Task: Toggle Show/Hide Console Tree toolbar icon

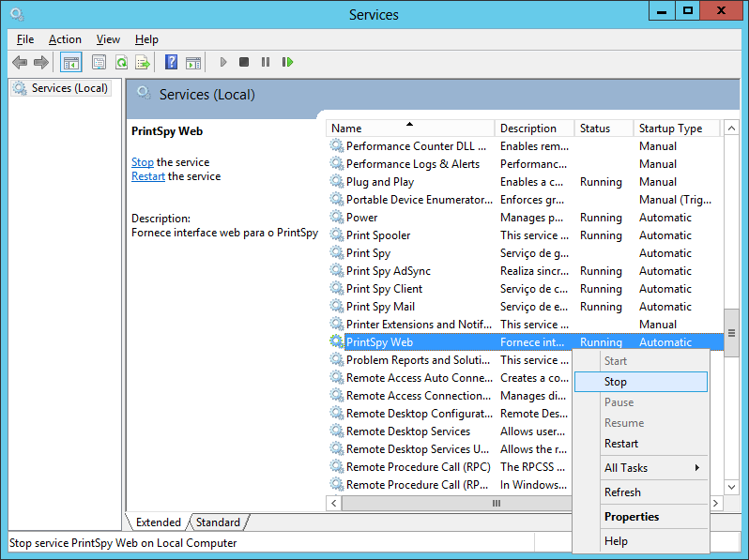Action: click(71, 62)
